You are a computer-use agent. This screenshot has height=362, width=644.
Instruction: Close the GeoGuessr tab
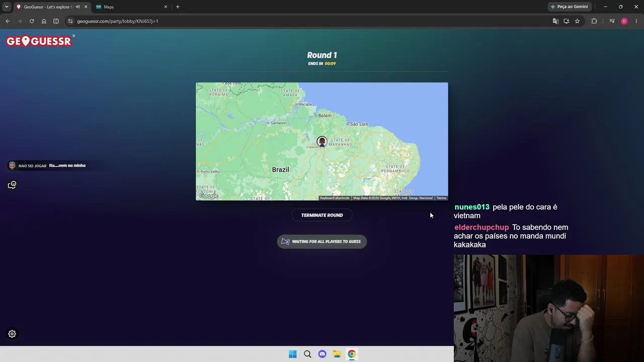click(86, 7)
